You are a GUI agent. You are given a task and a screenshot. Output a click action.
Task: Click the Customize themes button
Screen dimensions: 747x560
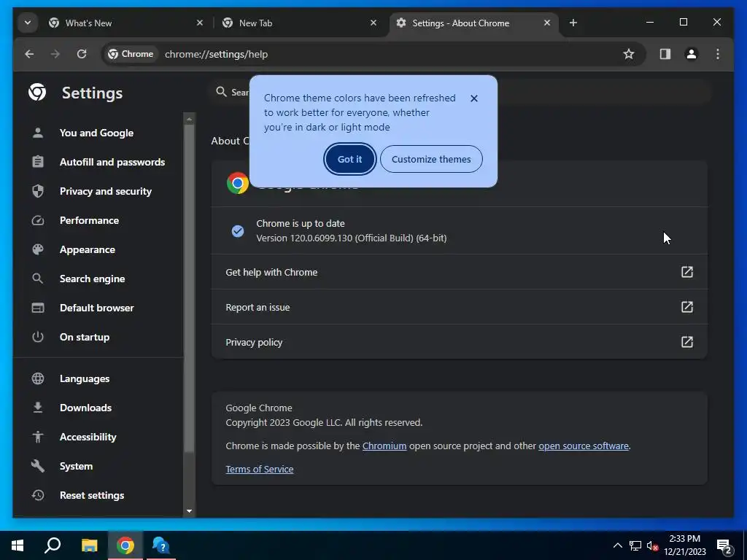click(x=431, y=159)
